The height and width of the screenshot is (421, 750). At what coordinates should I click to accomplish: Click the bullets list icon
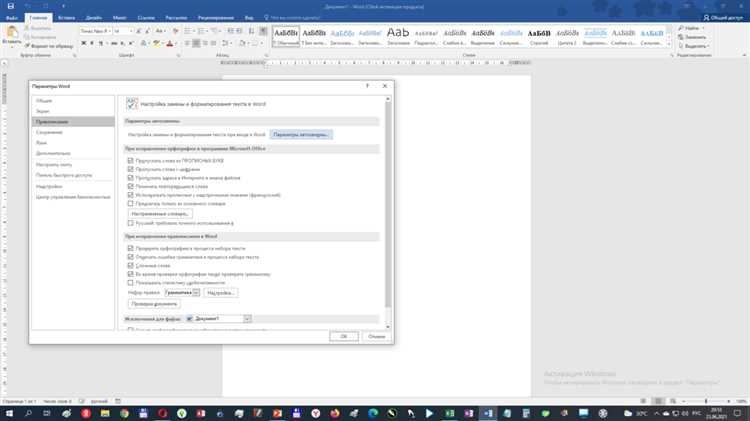click(x=188, y=31)
